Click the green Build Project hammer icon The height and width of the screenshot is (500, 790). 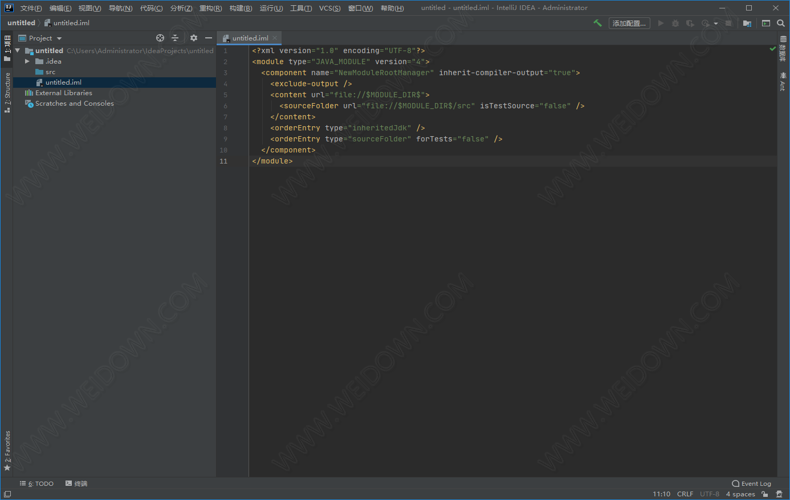click(x=598, y=23)
